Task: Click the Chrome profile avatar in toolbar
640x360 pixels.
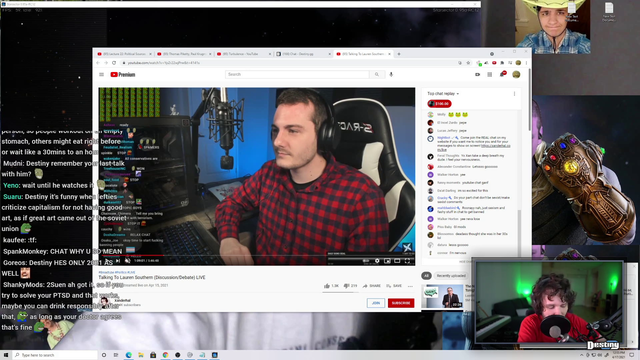Action: (518, 63)
